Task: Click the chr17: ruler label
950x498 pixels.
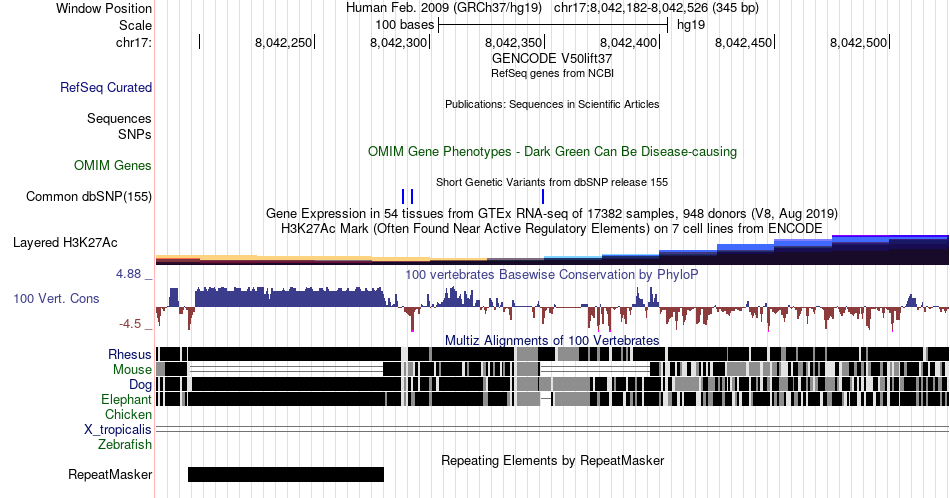Action: [134, 42]
